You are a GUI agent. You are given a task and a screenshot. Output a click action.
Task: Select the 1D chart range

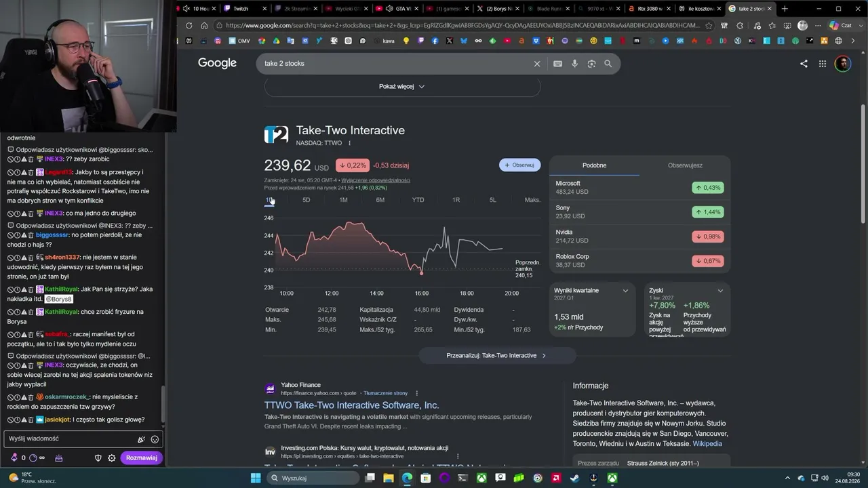pyautogui.click(x=269, y=200)
